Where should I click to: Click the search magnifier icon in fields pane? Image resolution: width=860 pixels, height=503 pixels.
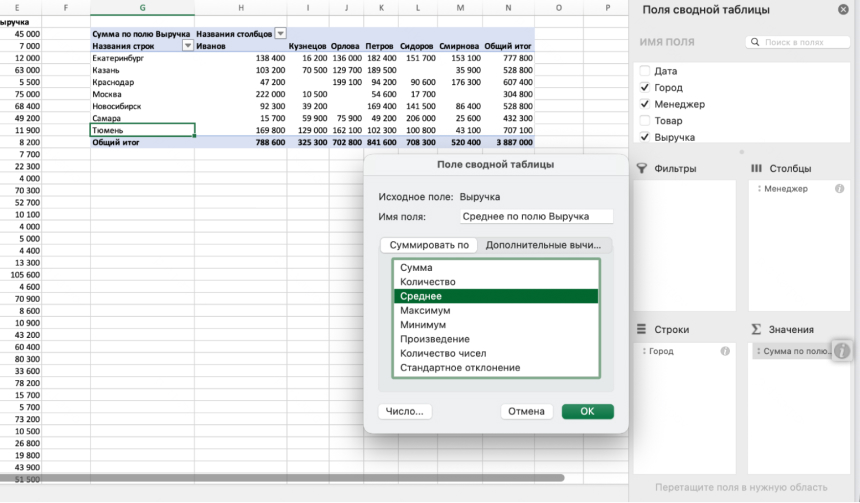coord(755,42)
